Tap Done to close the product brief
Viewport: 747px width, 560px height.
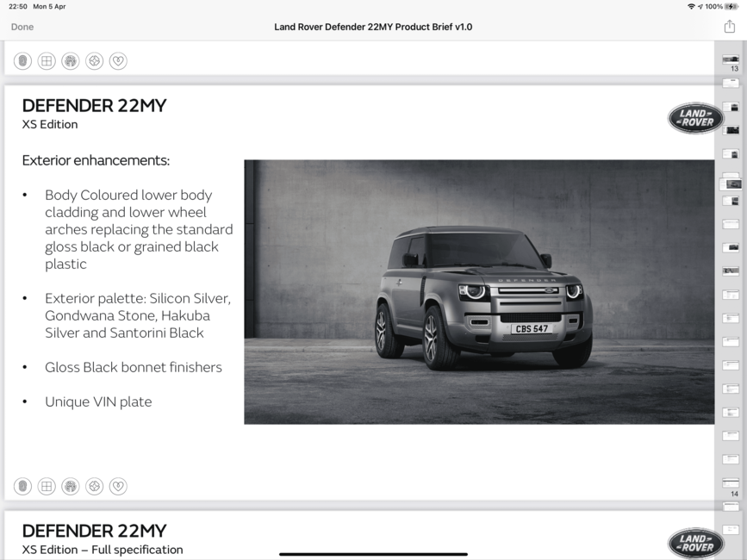(22, 28)
